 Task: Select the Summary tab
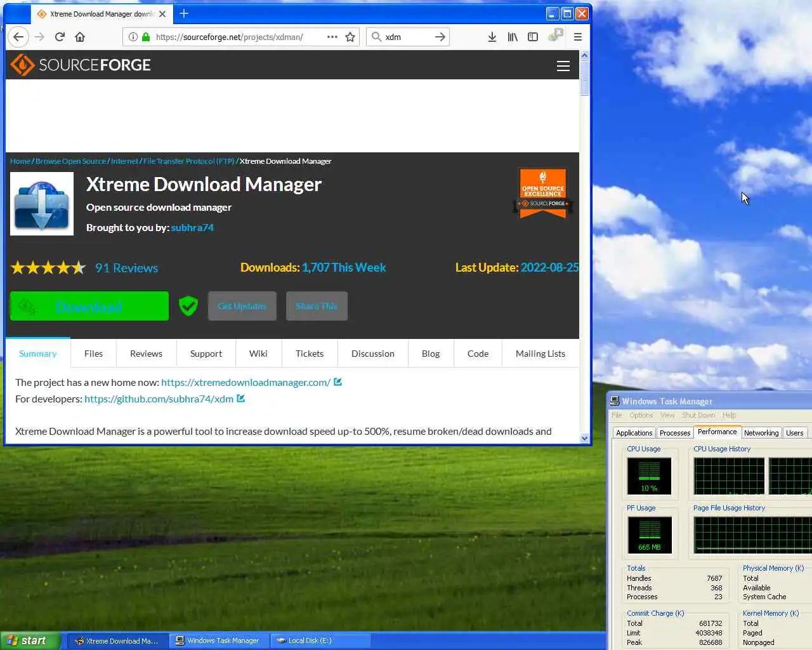pos(38,354)
